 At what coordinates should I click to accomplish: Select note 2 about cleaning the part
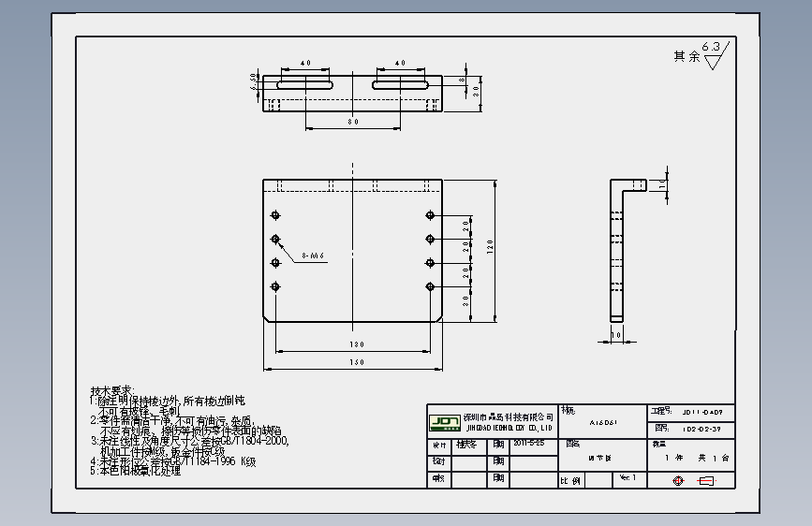186,426
